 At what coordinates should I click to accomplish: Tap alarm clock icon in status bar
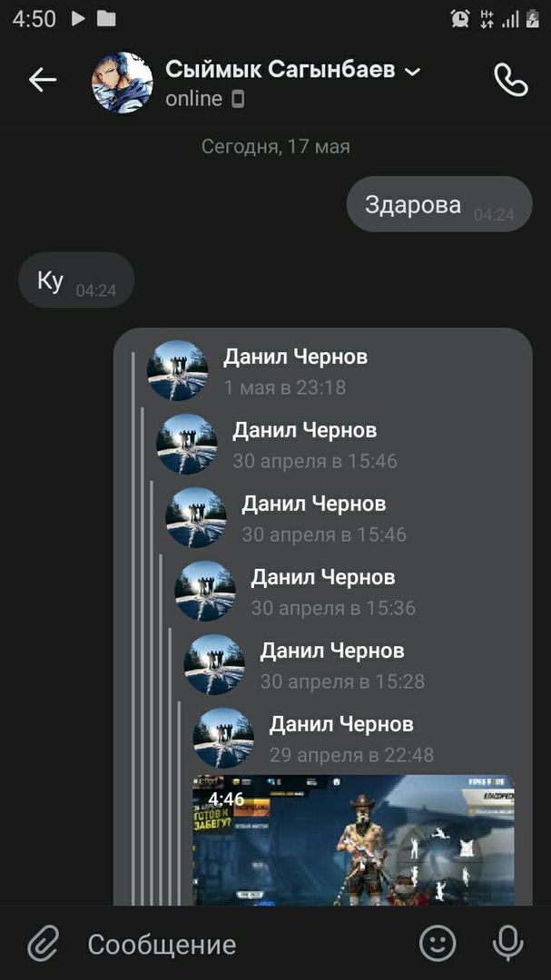click(460, 19)
